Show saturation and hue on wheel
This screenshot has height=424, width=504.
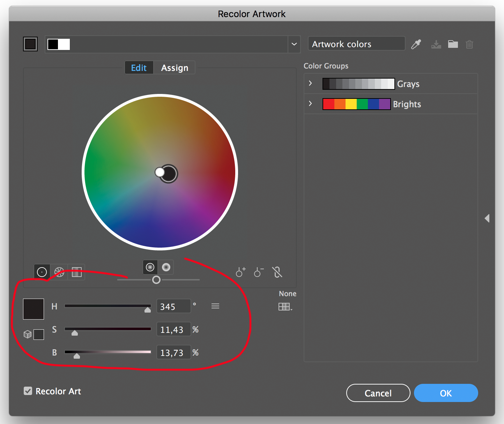coord(150,267)
